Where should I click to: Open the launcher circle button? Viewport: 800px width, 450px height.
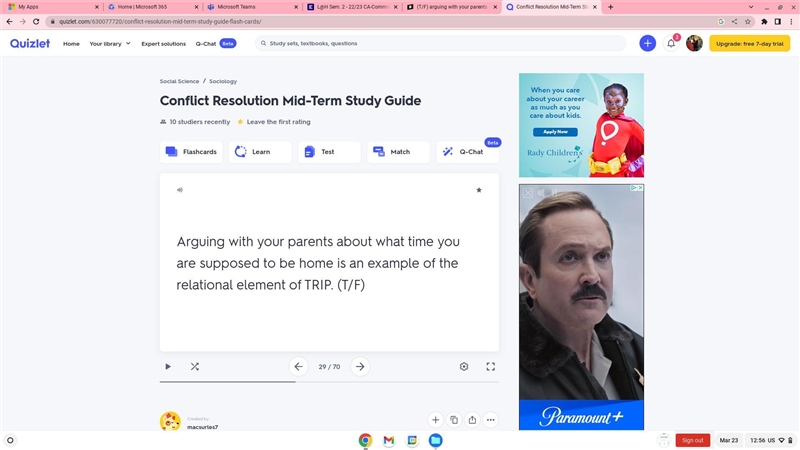coord(10,440)
